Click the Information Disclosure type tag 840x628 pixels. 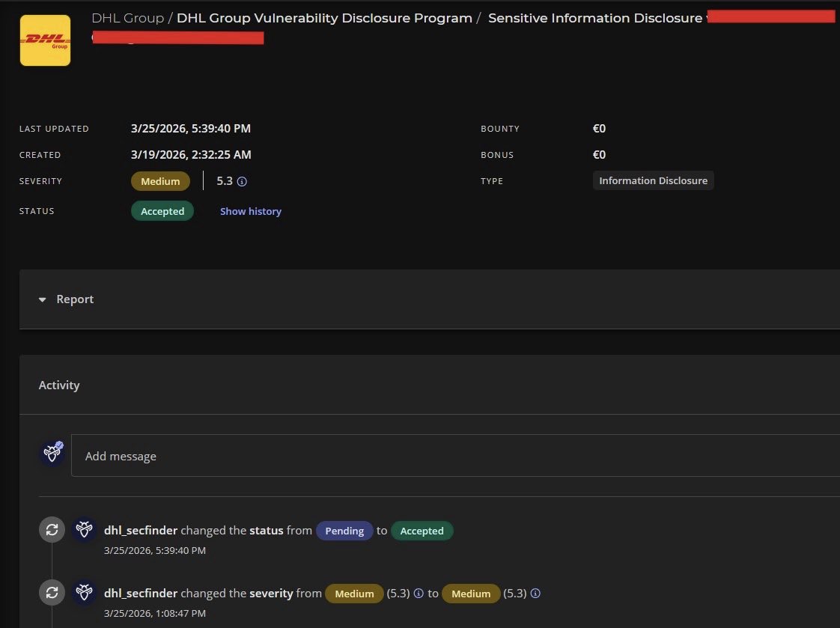(x=653, y=180)
